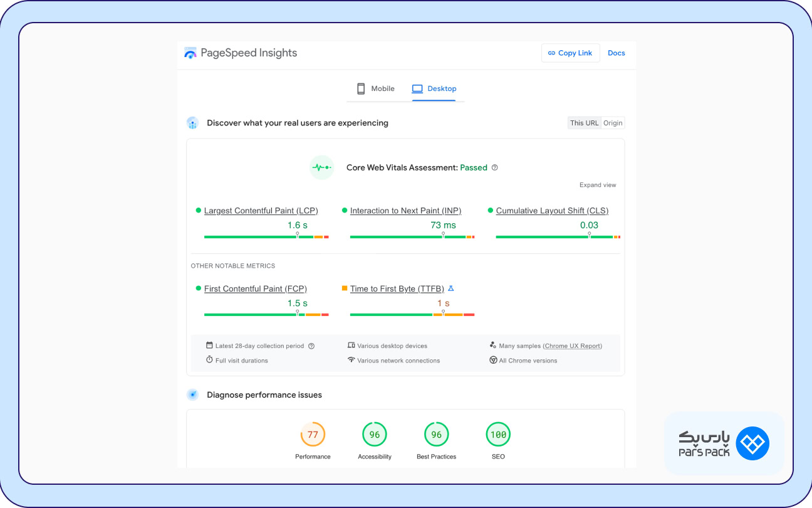Select the Desktop tab
This screenshot has height=508, width=812.
point(434,88)
